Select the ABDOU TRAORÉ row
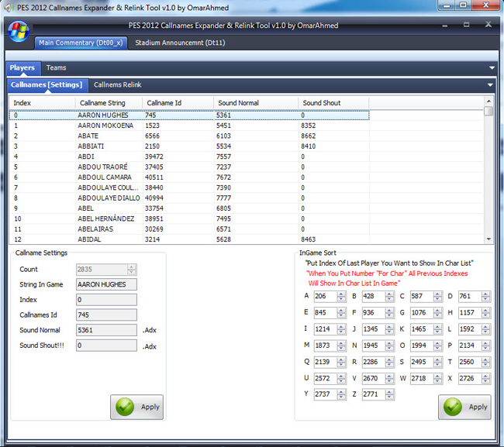This screenshot has width=504, height=447. (x=189, y=167)
